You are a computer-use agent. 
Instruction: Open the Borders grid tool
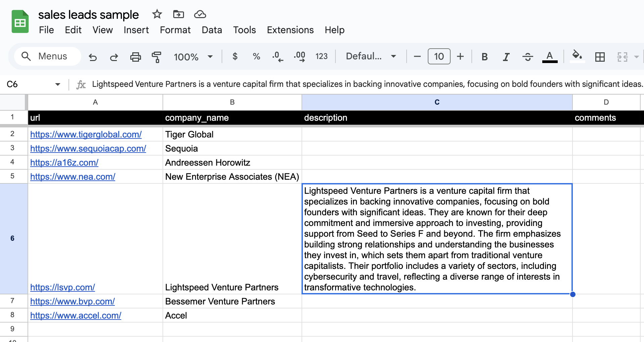600,57
